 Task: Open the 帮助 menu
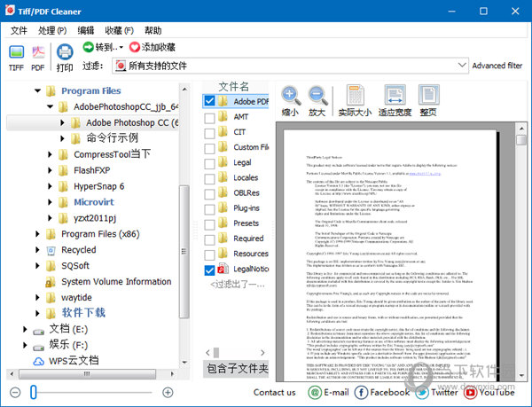coord(153,30)
